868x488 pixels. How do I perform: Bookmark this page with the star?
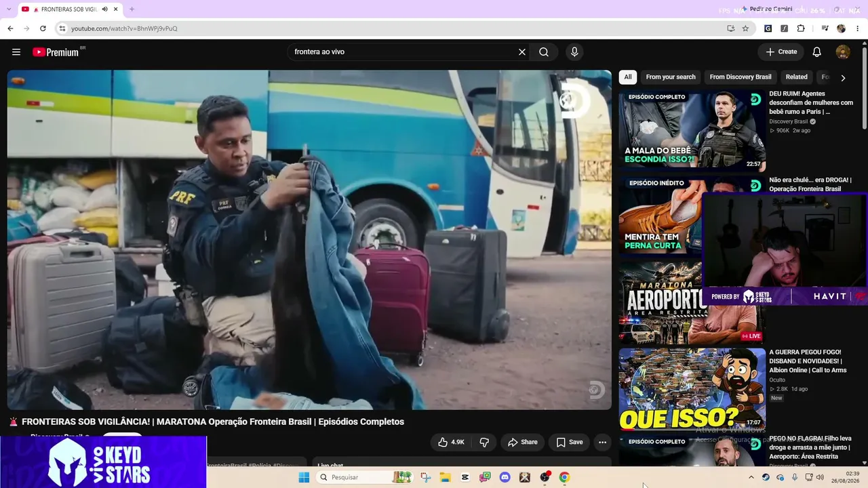point(745,28)
